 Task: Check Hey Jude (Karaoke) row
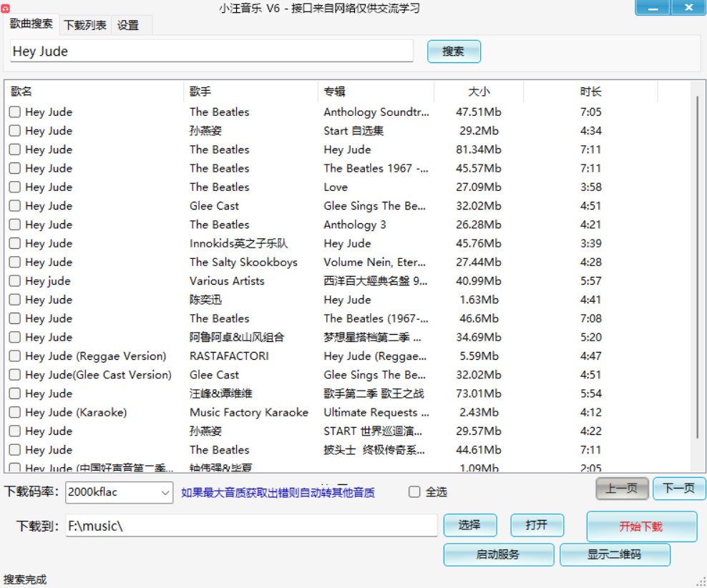(15, 412)
